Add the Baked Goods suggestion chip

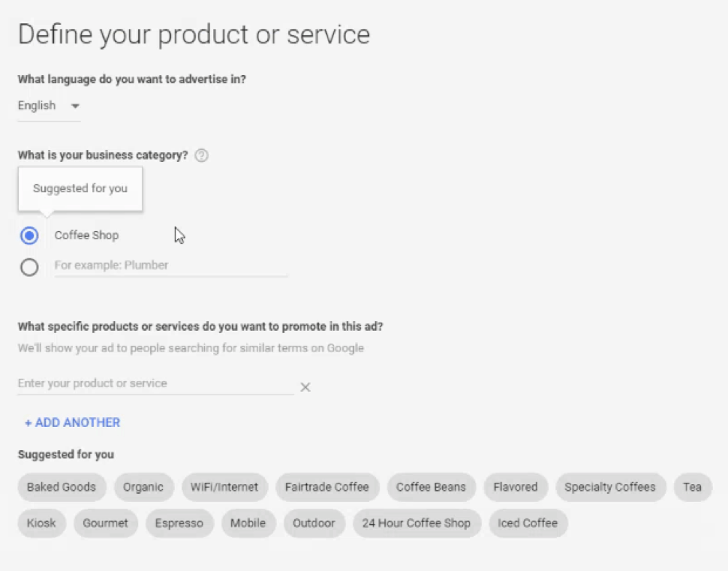pyautogui.click(x=62, y=487)
